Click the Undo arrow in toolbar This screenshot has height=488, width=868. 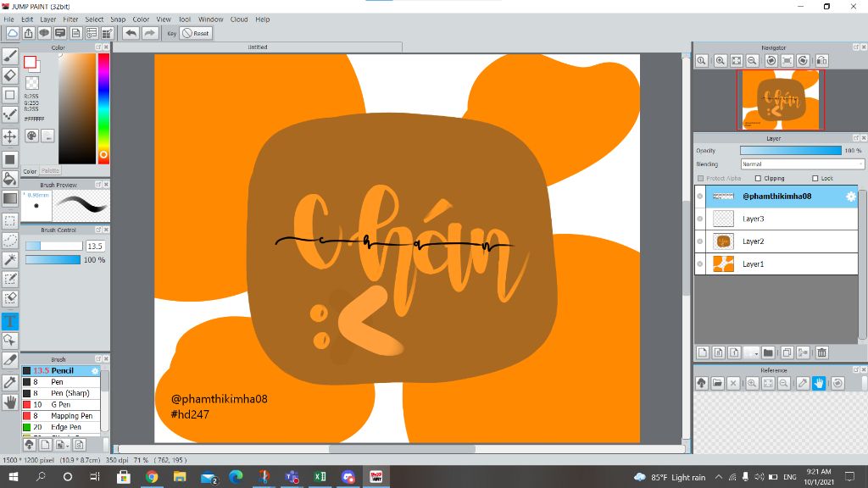(131, 33)
